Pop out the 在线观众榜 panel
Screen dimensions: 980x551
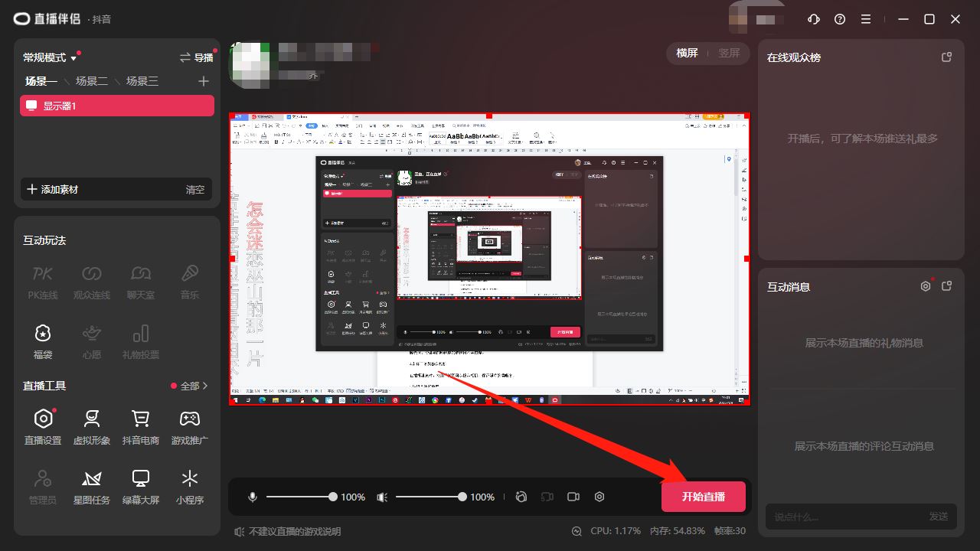pyautogui.click(x=946, y=57)
